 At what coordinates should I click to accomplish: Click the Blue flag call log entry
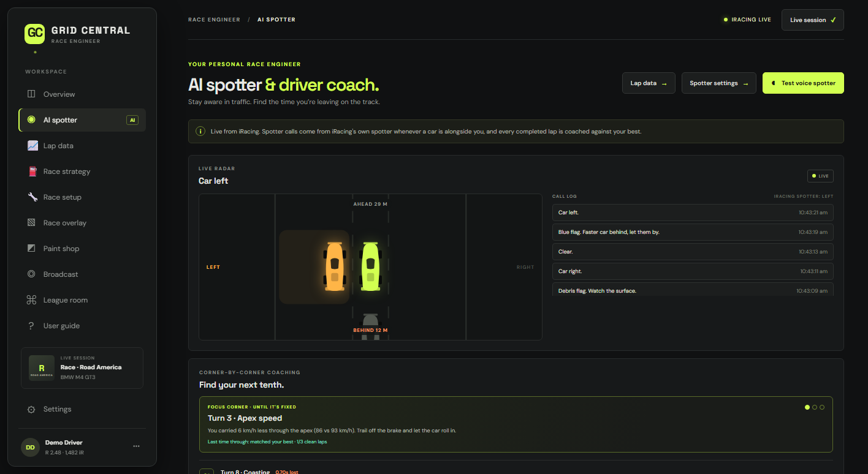pos(693,232)
